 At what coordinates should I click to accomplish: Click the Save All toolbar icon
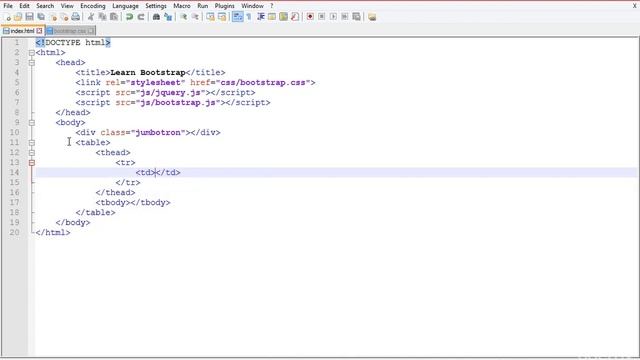coord(41,17)
